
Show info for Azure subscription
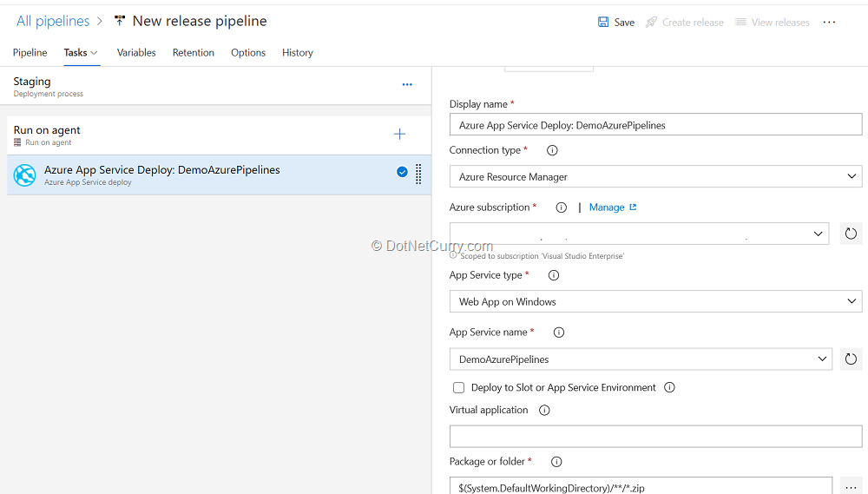point(562,207)
